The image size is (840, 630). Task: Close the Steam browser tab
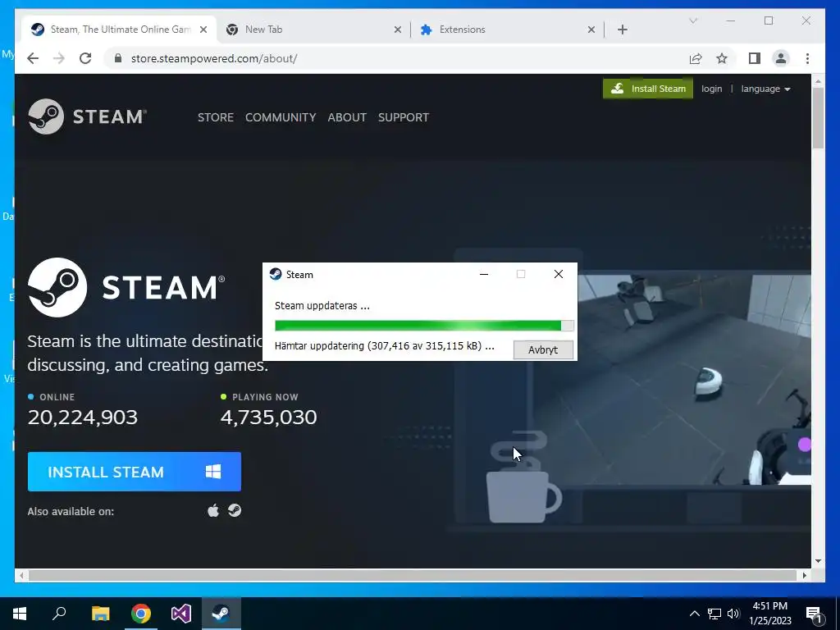203,30
